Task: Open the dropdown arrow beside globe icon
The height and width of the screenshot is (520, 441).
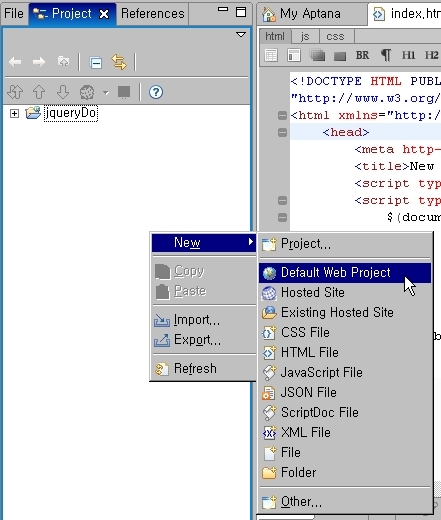Action: point(106,93)
